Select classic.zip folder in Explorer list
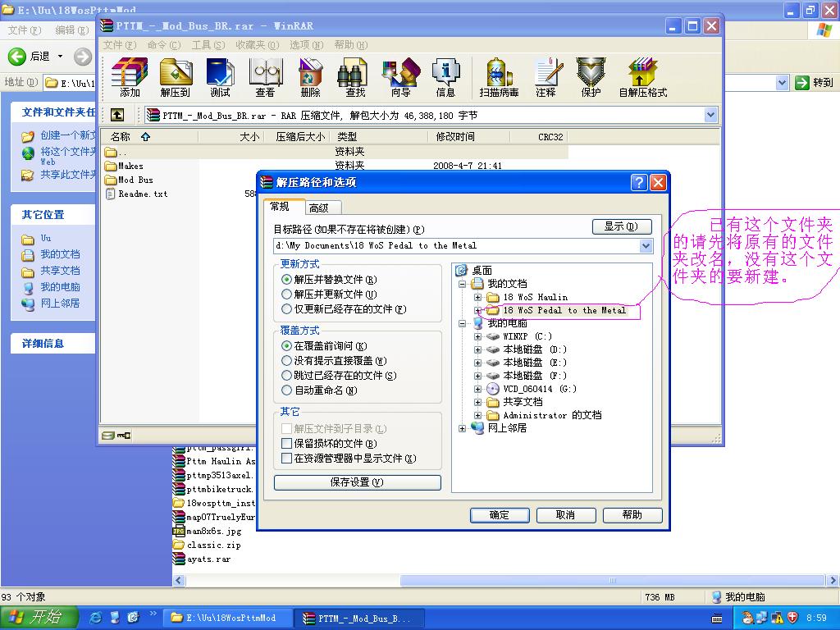The height and width of the screenshot is (630, 840). tap(206, 545)
